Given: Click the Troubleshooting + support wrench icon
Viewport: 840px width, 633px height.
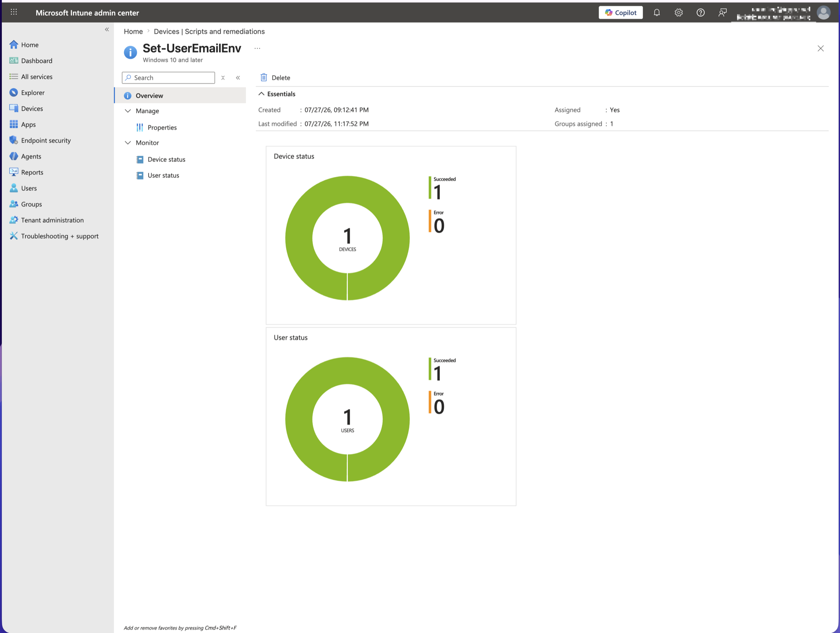Looking at the screenshot, I should tap(14, 236).
